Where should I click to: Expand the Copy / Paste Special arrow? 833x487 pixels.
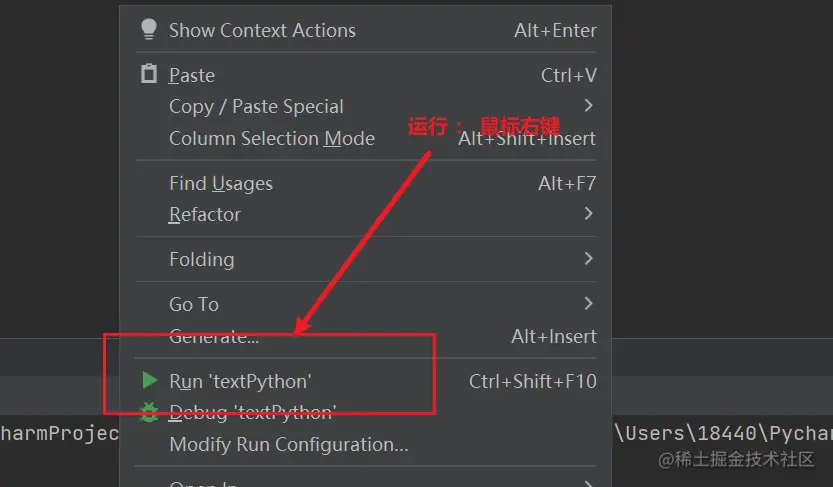coord(588,106)
